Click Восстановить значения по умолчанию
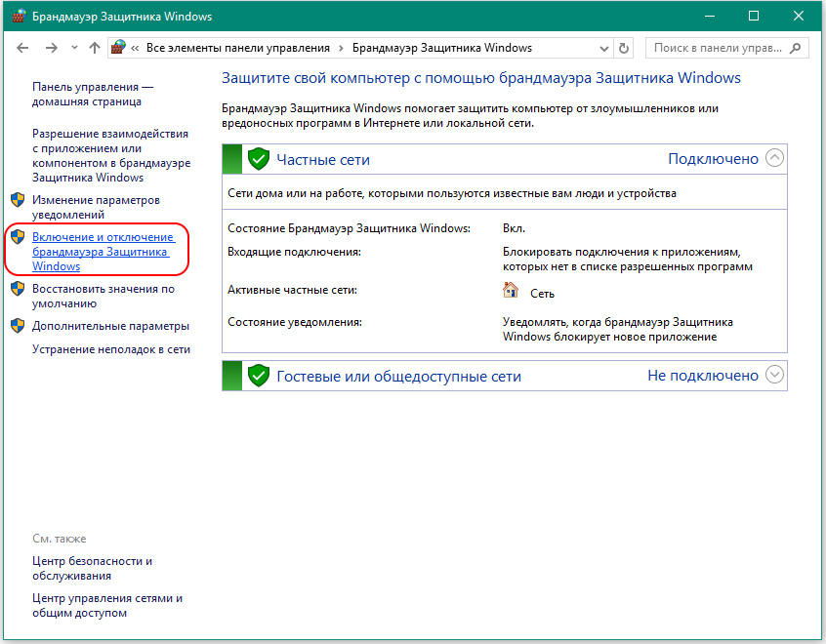826x644 pixels. pos(103,296)
